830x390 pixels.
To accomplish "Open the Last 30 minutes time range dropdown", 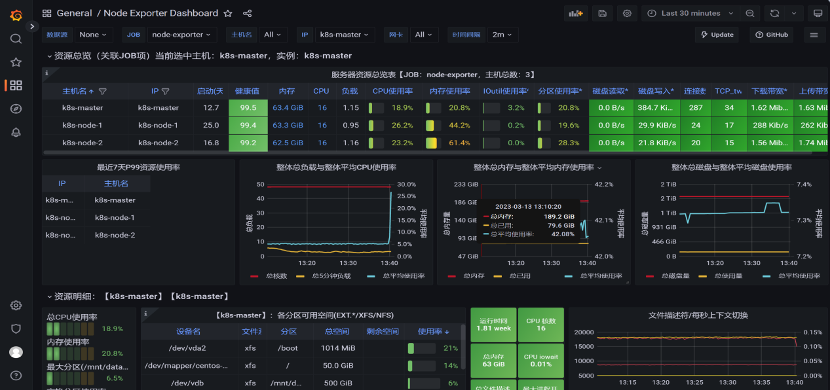I will (690, 13).
